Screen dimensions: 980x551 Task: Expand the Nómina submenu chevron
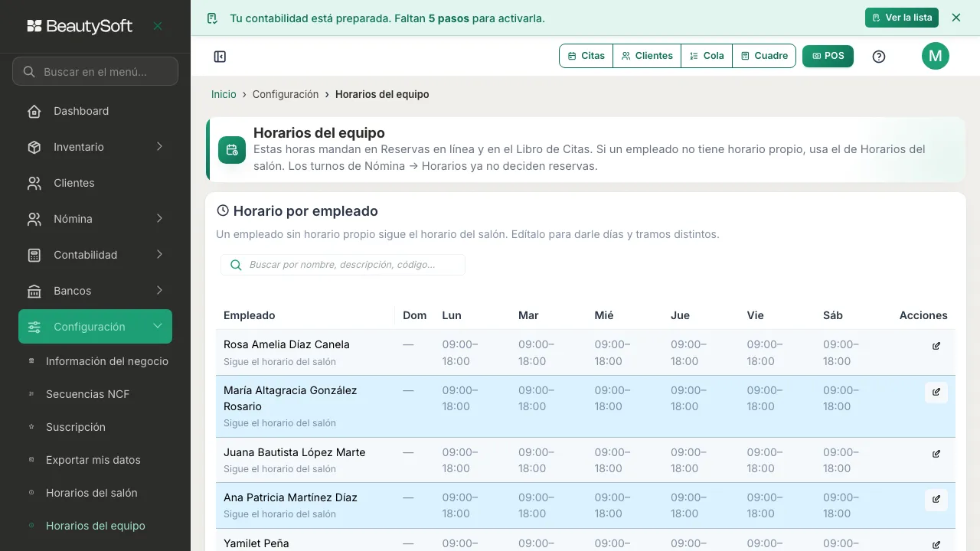click(x=159, y=219)
